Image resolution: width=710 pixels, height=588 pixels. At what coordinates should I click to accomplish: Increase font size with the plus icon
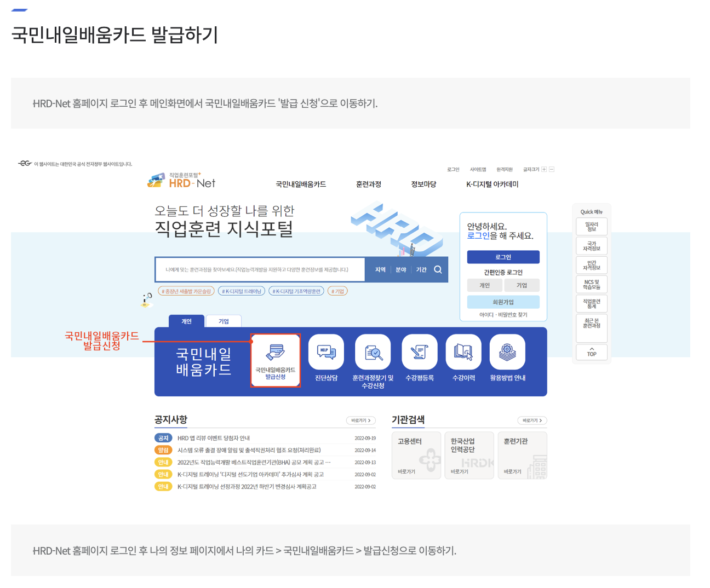pyautogui.click(x=544, y=169)
